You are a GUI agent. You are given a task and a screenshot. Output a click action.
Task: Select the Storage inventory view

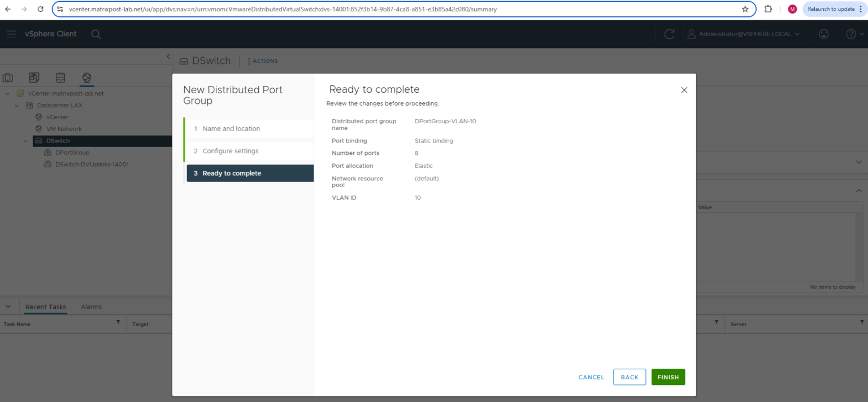tap(60, 77)
